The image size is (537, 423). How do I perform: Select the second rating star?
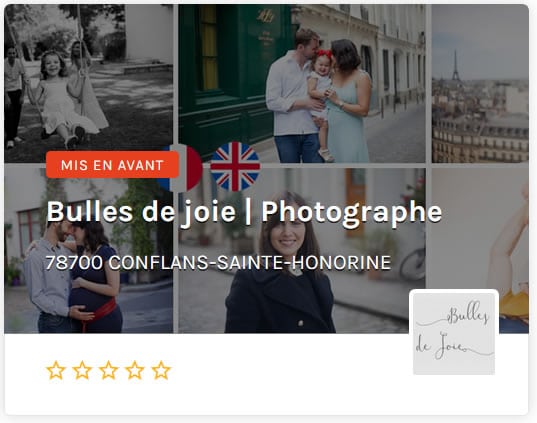[82, 370]
